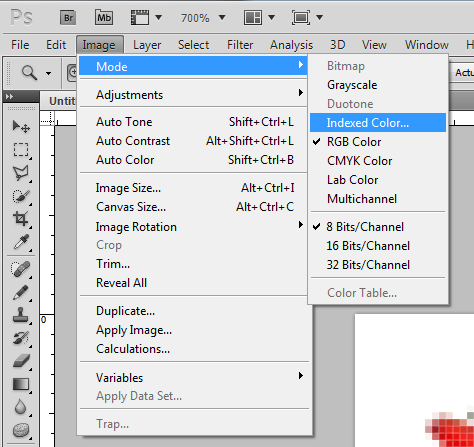474x447 pixels.
Task: Open the Window menu
Action: 427,45
